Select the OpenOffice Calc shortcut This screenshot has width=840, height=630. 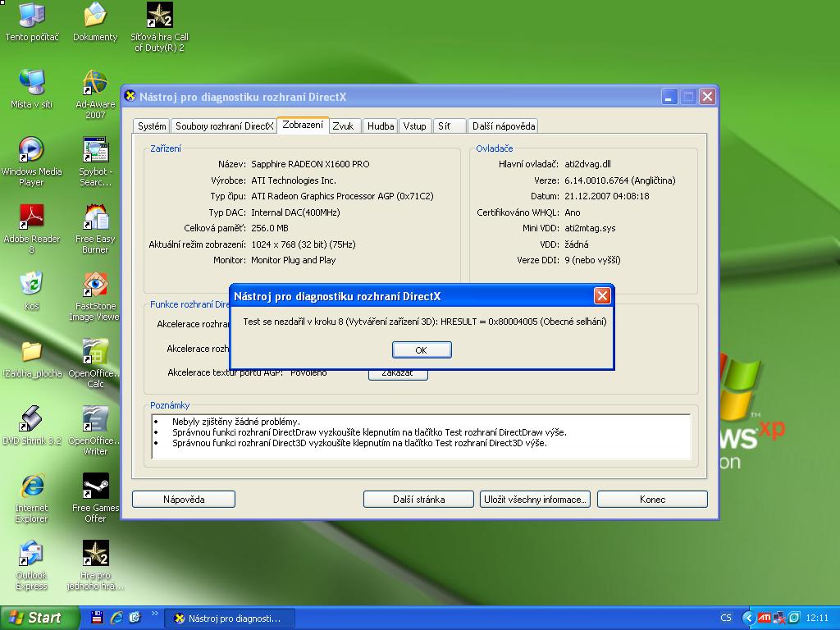coord(95,363)
